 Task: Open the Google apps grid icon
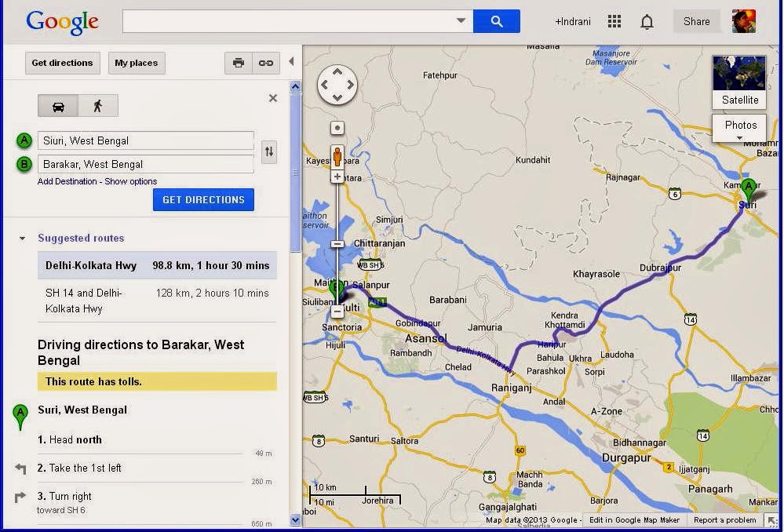coord(615,21)
